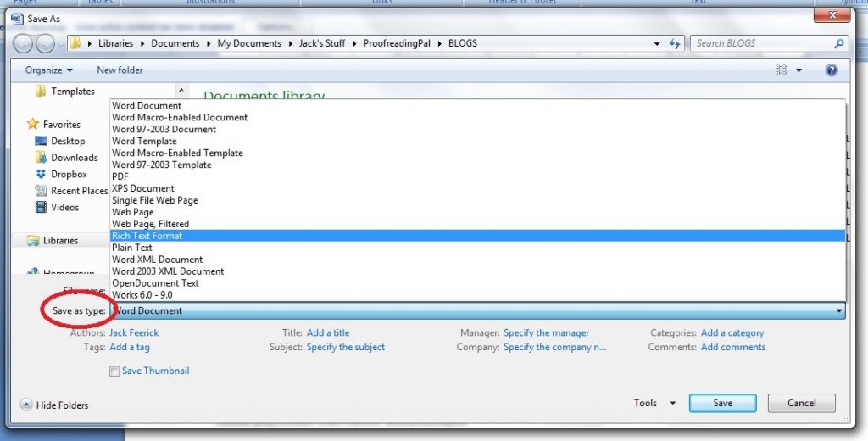Open the change view icon
This screenshot has width=868, height=441.
click(781, 70)
